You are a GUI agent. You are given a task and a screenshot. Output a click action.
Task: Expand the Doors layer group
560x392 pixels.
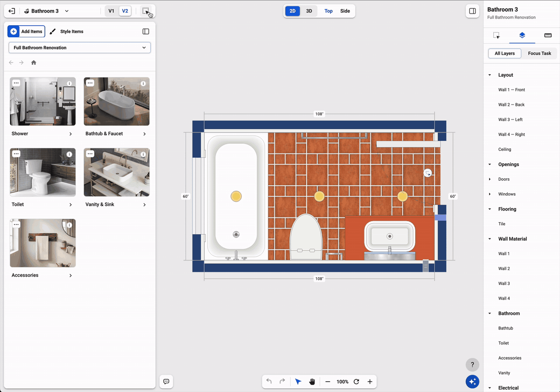pos(490,179)
